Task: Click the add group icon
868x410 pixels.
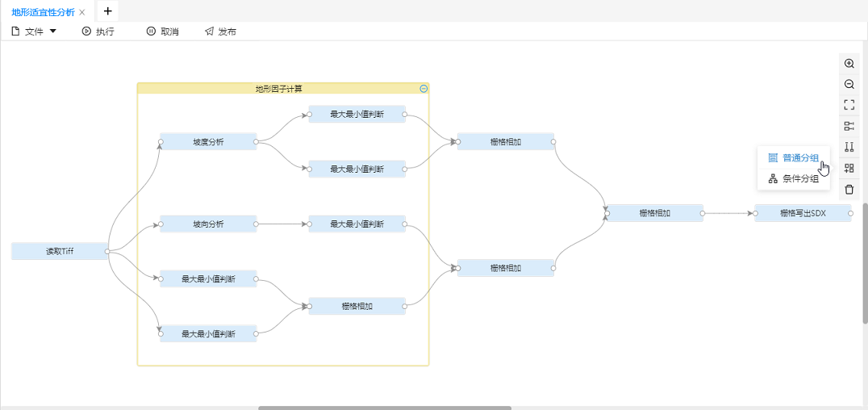Action: click(x=849, y=169)
